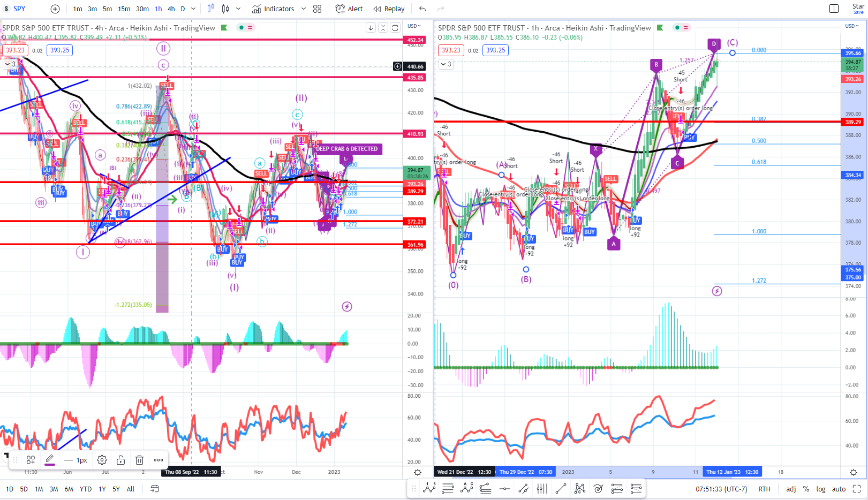Screen dimensions: 868x500
Task: Open more options ellipsis in drawing toolbar
Action: click(x=158, y=460)
